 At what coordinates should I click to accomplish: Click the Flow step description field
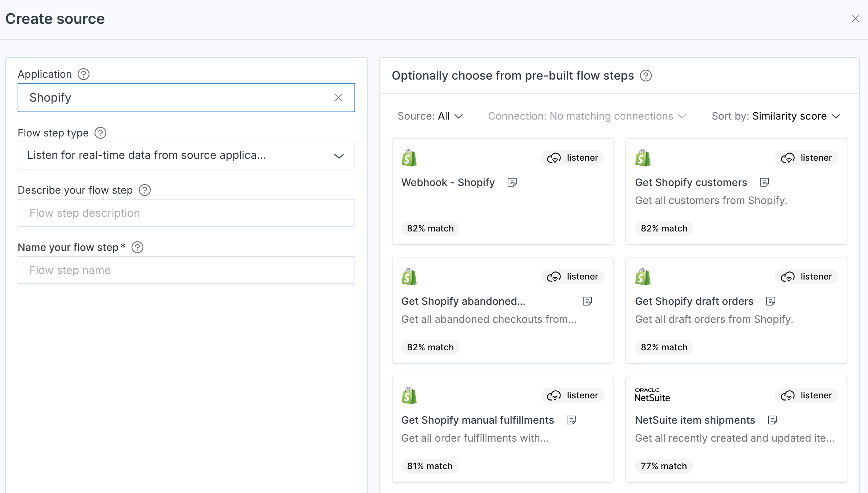click(186, 213)
